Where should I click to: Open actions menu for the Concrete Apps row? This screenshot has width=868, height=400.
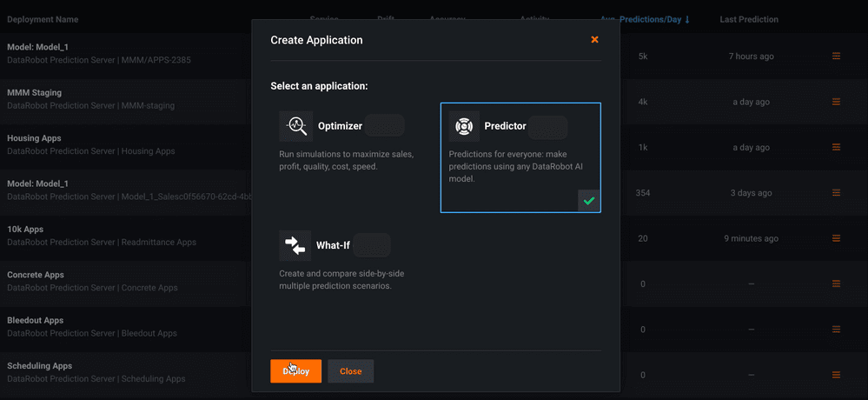837,283
